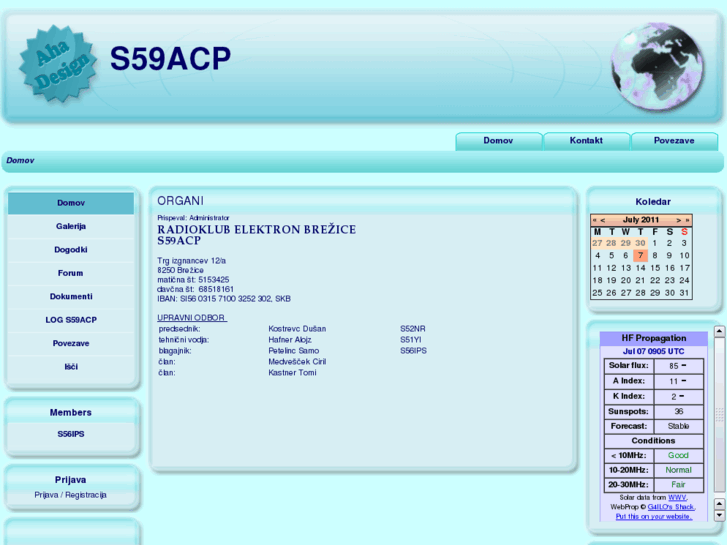727x545 pixels.
Task: Select July 7 in the calendar
Action: [x=640, y=255]
